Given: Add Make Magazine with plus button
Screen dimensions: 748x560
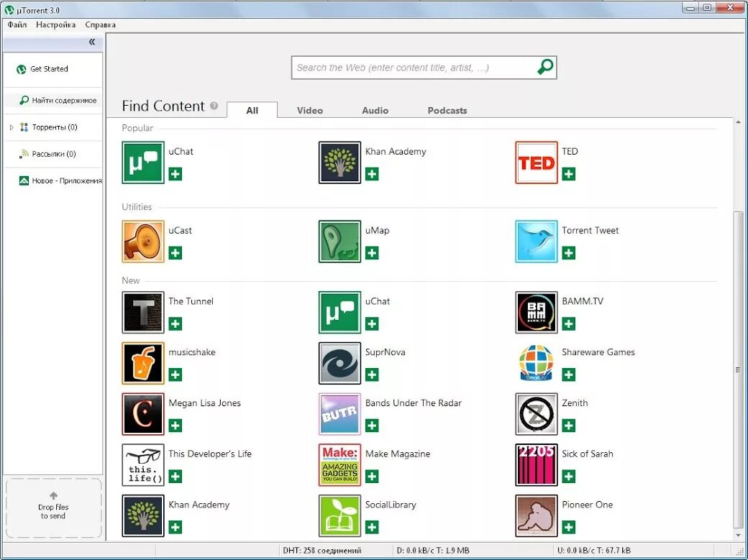Looking at the screenshot, I should click(372, 477).
